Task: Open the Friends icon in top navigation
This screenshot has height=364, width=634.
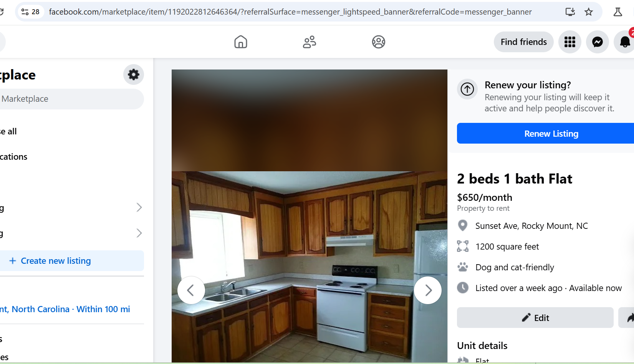Action: pyautogui.click(x=310, y=42)
